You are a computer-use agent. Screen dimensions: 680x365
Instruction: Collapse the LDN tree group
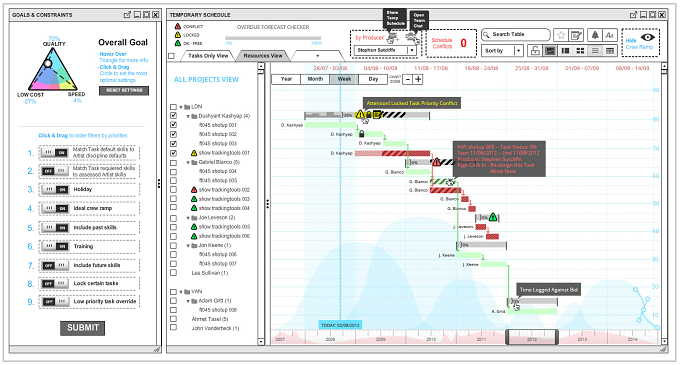click(x=181, y=107)
